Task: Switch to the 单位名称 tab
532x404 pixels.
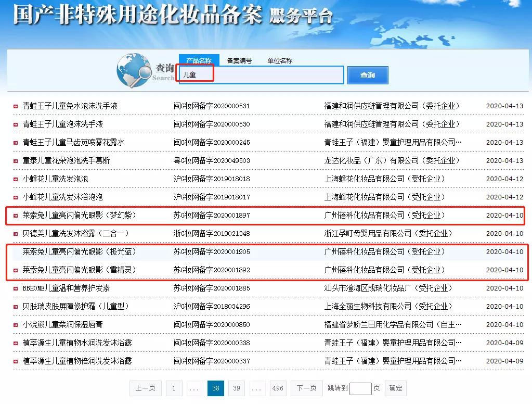Action: coord(280,60)
